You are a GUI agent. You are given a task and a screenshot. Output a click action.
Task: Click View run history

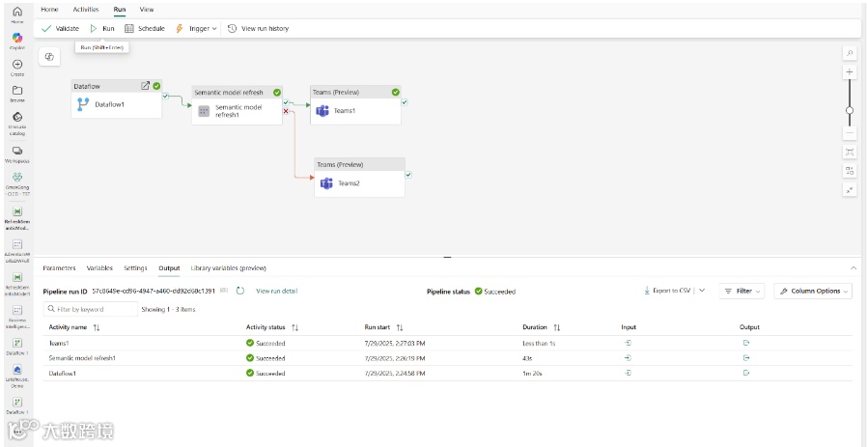pyautogui.click(x=259, y=29)
